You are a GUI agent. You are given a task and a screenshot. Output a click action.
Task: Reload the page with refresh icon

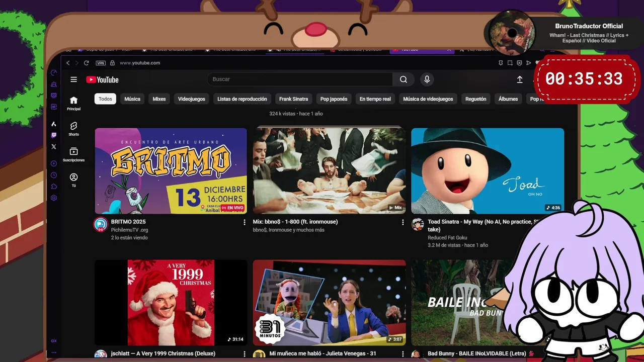[x=86, y=63]
